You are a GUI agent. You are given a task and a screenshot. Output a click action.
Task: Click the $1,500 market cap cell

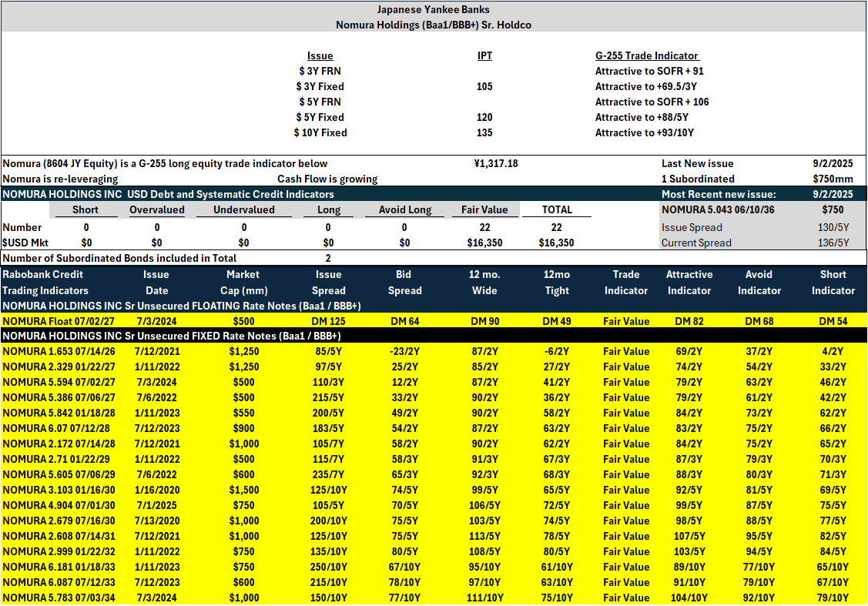243,490
